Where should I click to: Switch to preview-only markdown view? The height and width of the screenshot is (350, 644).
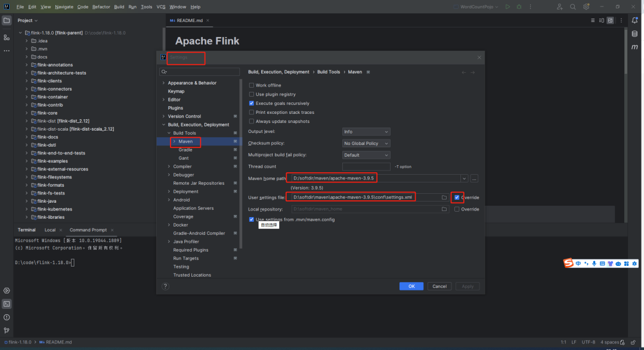[x=611, y=20]
